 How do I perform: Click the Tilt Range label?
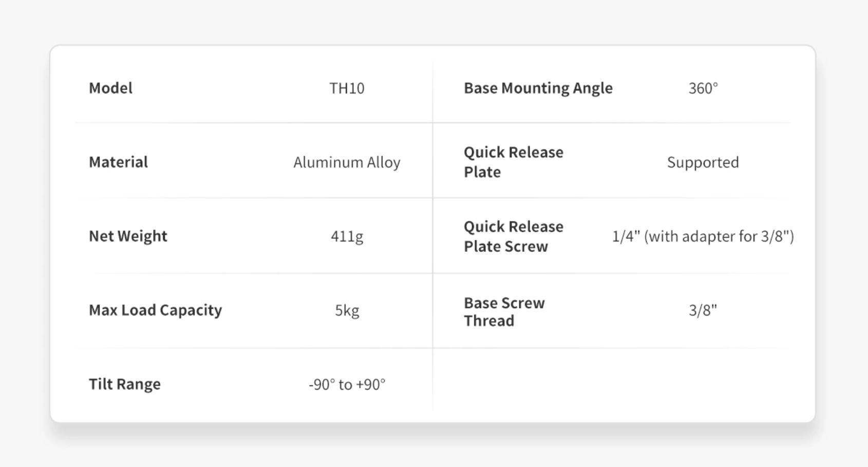[124, 384]
